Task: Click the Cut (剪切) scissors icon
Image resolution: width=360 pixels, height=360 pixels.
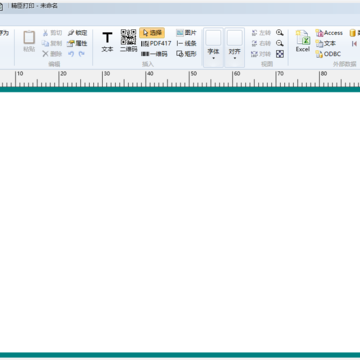Action: 45,33
